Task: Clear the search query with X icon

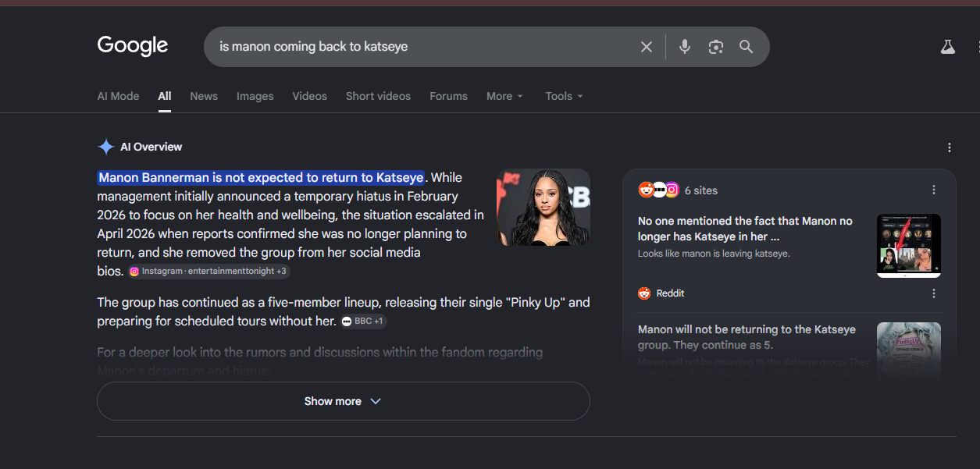Action: pos(647,47)
